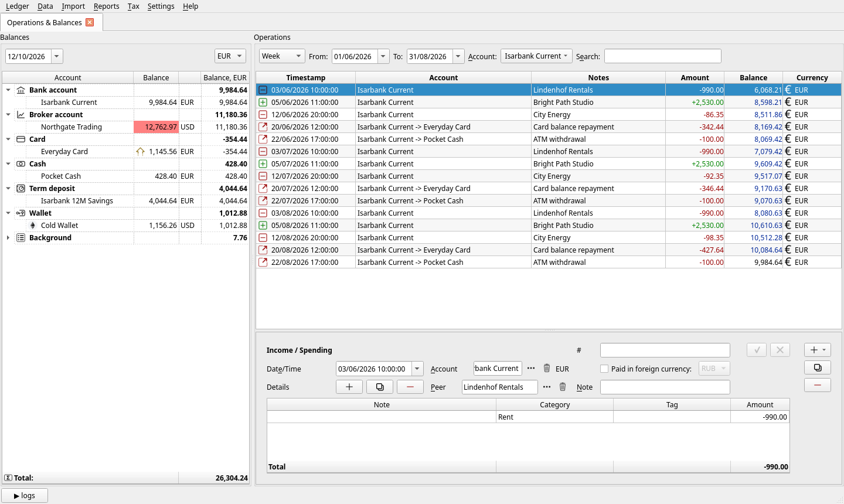The width and height of the screenshot is (844, 504).
Task: Close the Operations & Balances tab
Action: coord(90,22)
